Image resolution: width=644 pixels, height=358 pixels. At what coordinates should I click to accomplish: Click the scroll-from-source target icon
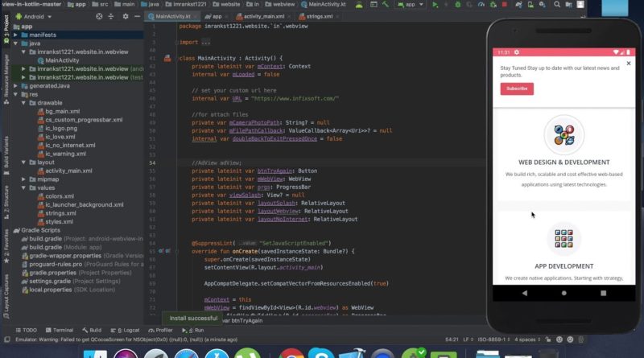[99, 16]
